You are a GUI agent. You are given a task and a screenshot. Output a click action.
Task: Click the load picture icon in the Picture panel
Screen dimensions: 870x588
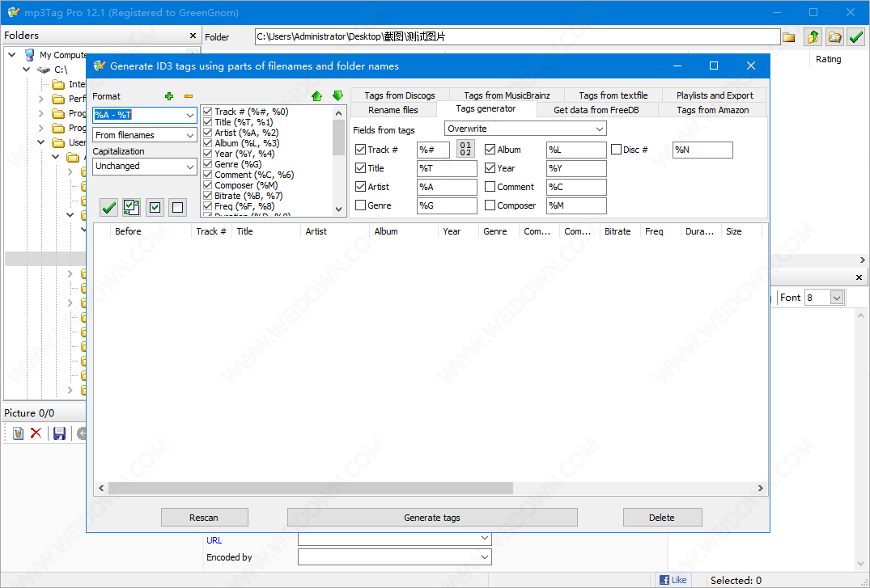(x=18, y=434)
